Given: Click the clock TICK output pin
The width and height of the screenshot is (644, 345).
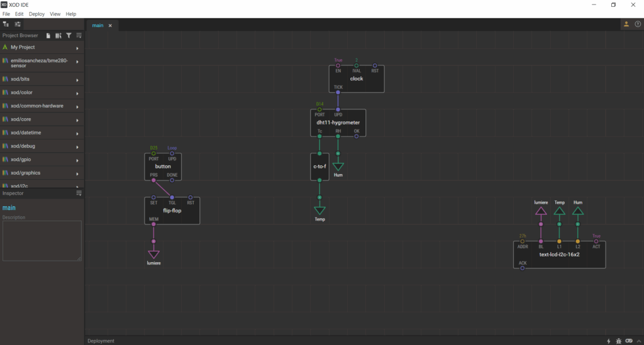Looking at the screenshot, I should click(x=338, y=92).
